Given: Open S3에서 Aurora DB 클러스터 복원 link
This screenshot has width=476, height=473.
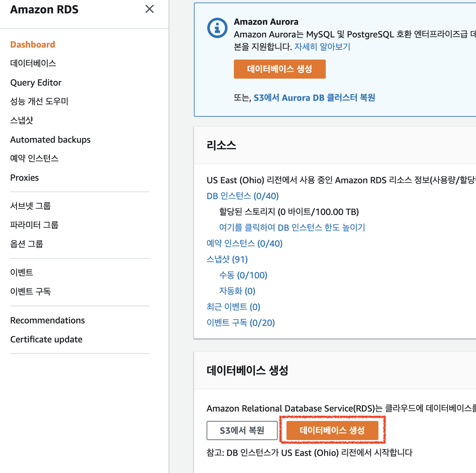Looking at the screenshot, I should click(314, 98).
